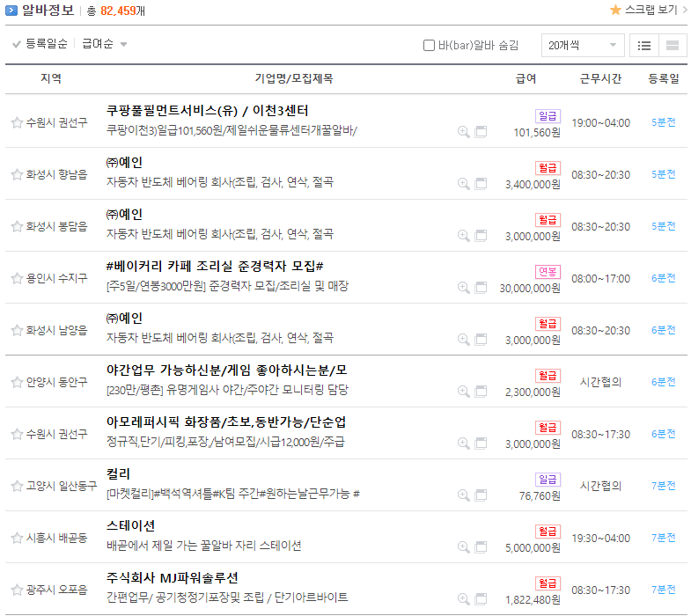Open new-window icon for ㈜예인 남양읍 listing
The image size is (691, 616).
[x=481, y=340]
